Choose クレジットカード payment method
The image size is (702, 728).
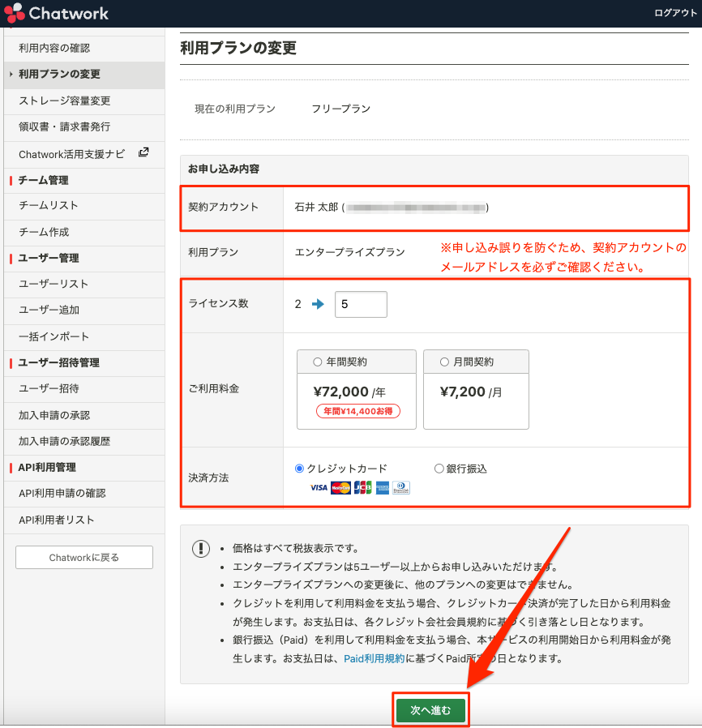coord(299,469)
